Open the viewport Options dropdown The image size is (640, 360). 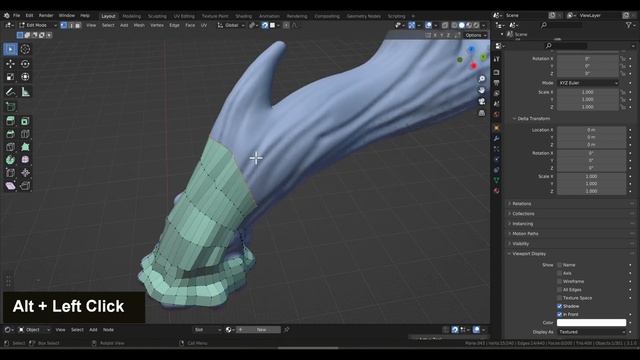tap(476, 36)
